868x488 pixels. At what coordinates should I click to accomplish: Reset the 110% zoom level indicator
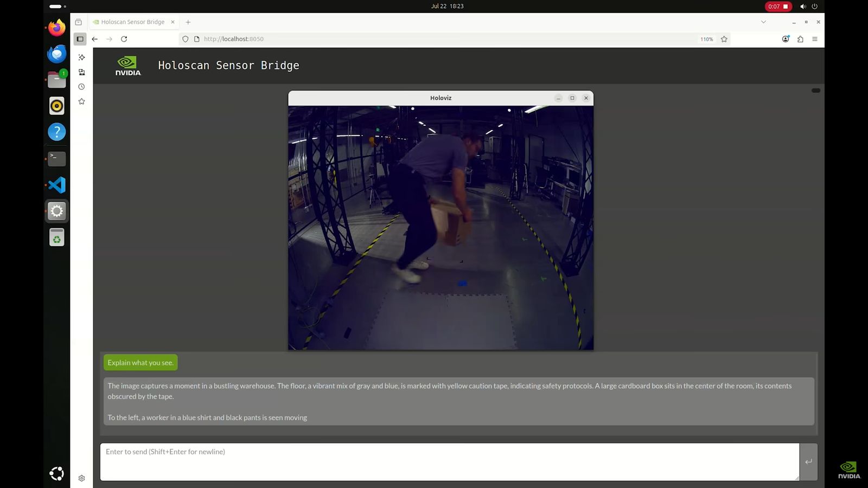706,39
